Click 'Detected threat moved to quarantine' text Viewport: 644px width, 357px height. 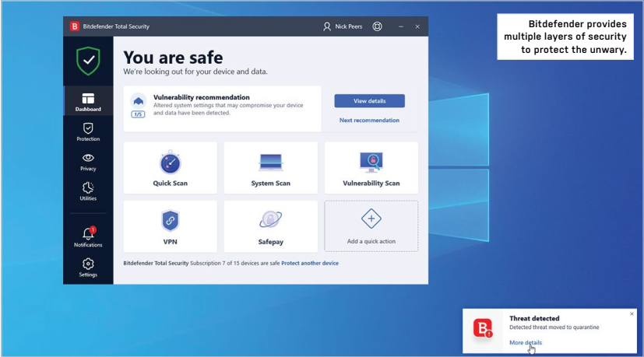tap(554, 327)
